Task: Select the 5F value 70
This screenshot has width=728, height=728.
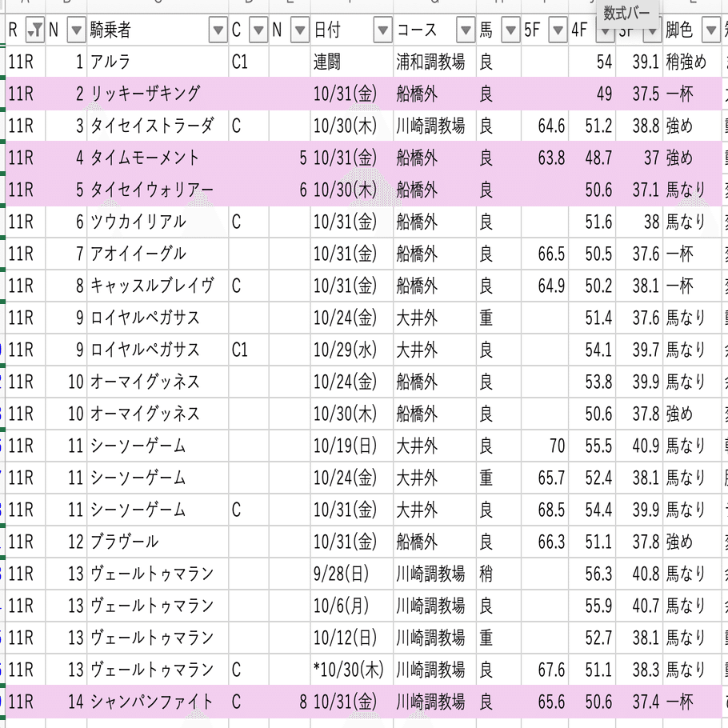Action: (x=545, y=446)
